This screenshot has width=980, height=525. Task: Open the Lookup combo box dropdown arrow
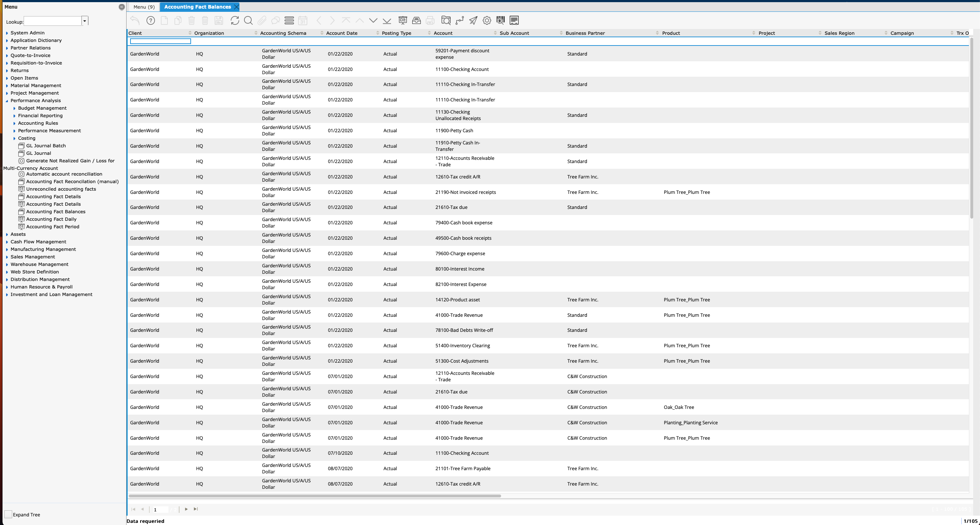point(85,21)
